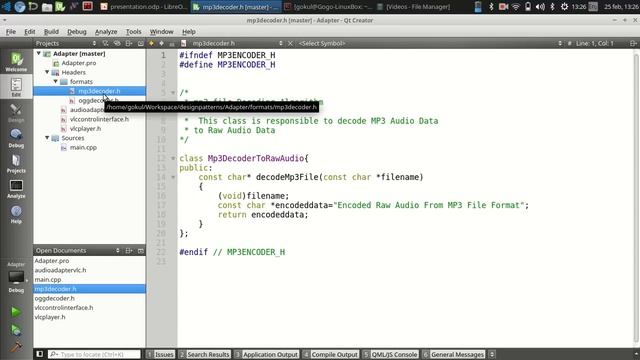
Task: Click the Adapter Debug kit selector
Action: (16, 278)
